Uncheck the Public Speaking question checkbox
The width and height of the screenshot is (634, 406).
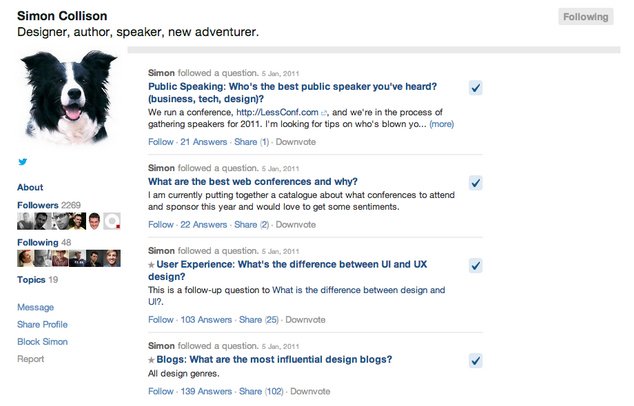476,88
